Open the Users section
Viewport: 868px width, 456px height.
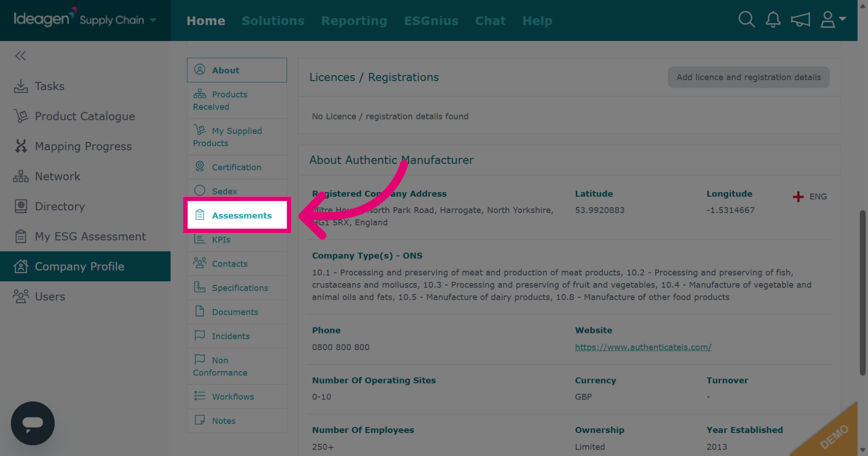point(85,297)
